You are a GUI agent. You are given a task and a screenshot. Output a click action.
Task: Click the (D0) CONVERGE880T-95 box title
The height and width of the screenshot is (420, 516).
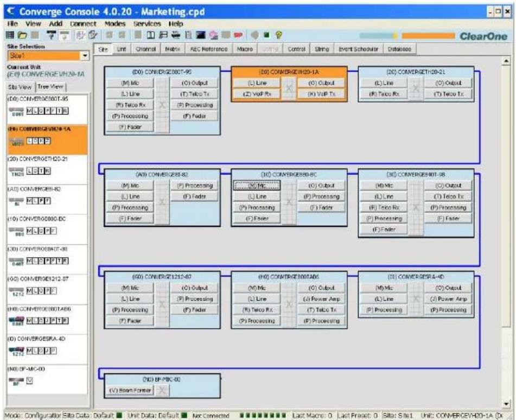(x=162, y=72)
